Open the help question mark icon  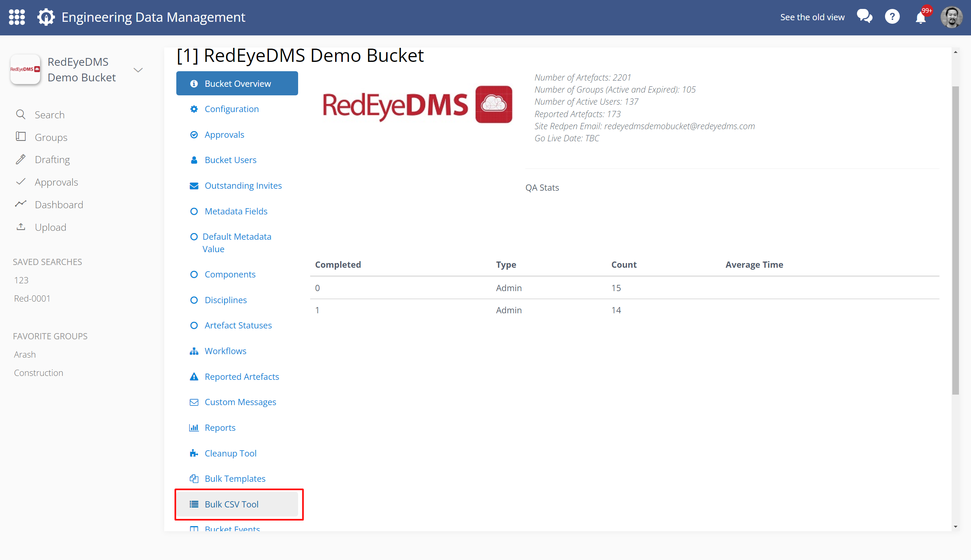tap(892, 17)
